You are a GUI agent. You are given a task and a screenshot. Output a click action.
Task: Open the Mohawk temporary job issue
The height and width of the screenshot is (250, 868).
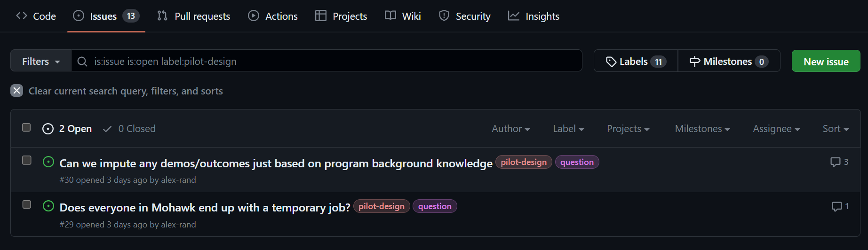tap(205, 207)
